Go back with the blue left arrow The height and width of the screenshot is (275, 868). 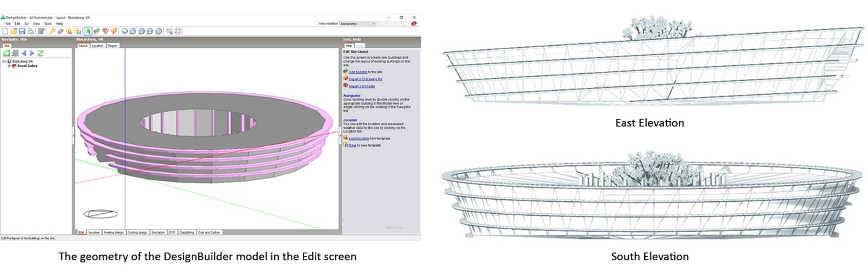[24, 53]
